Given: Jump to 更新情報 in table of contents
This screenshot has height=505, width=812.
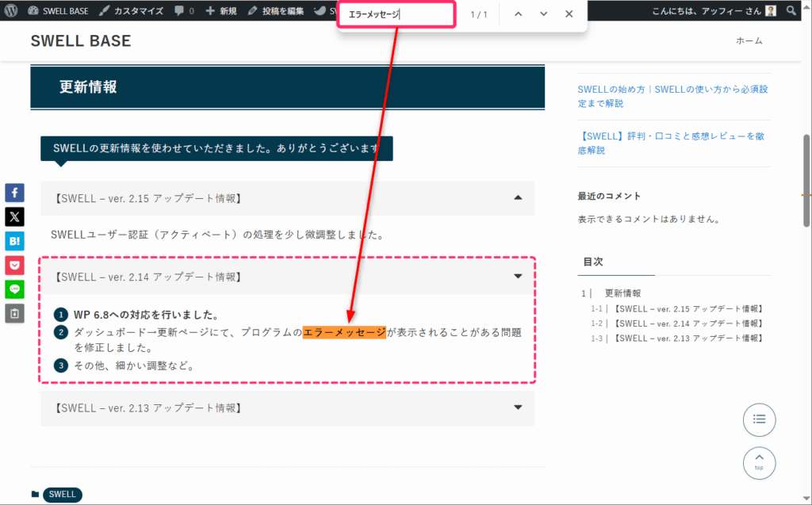Looking at the screenshot, I should click(622, 293).
